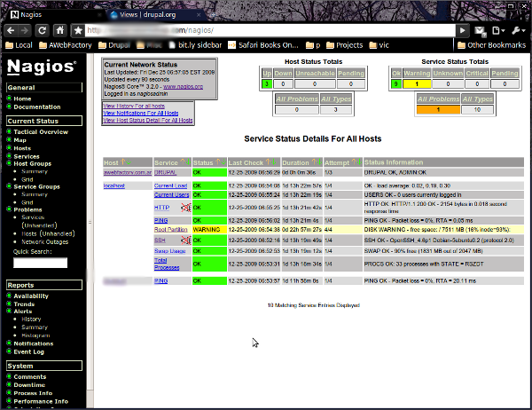Open Tactical Overview in the sidebar

[x=41, y=132]
